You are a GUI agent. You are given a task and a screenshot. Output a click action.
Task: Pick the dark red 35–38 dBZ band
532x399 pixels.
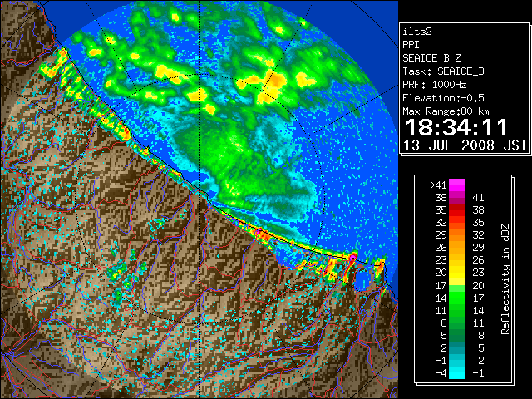[457, 210]
